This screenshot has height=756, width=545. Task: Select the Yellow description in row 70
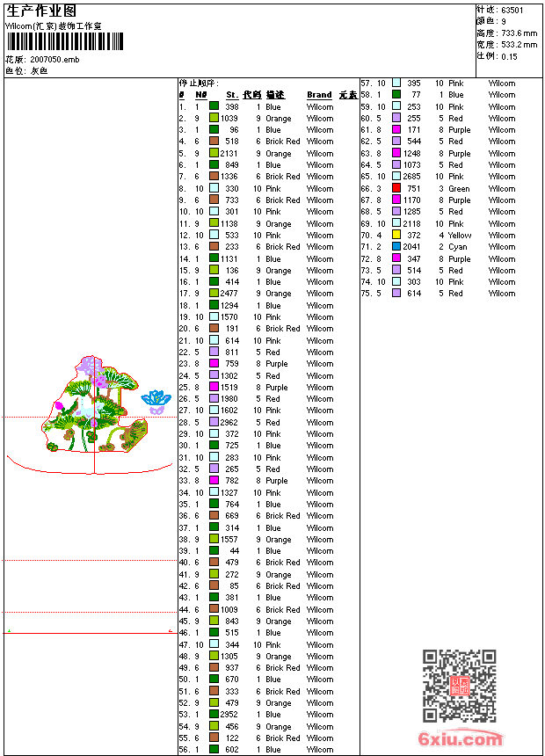coord(460,236)
